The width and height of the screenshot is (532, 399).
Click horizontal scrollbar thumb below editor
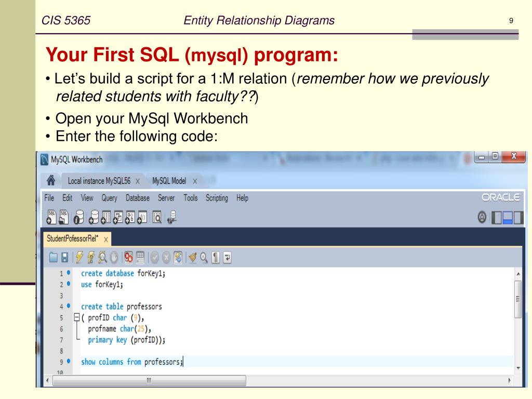coord(149,380)
